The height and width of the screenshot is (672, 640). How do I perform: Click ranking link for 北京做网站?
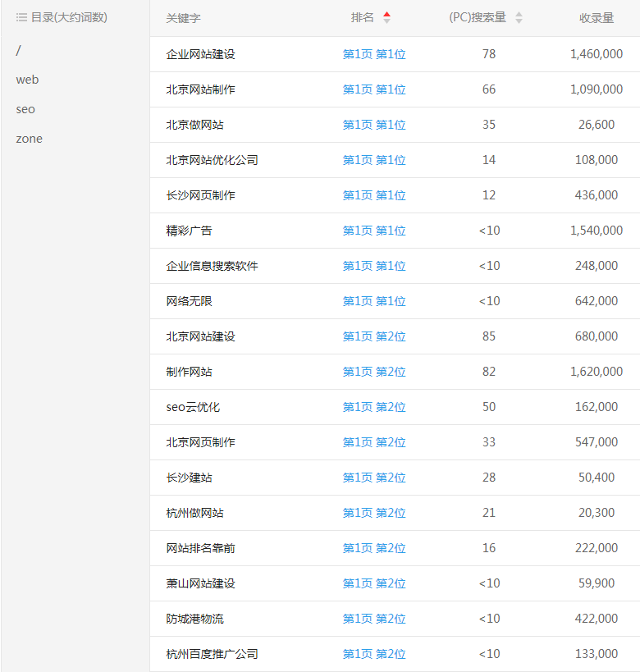(374, 125)
